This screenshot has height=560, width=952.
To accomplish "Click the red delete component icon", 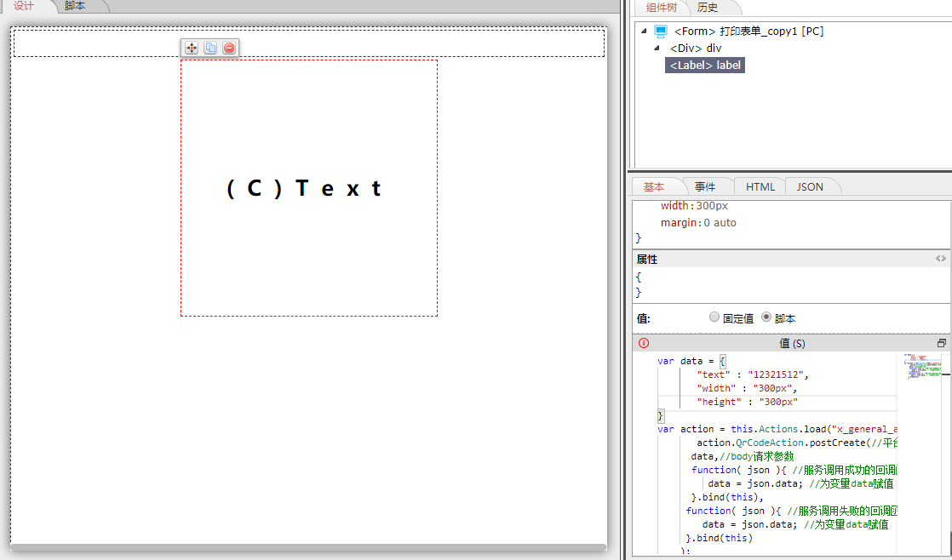I will tap(229, 49).
